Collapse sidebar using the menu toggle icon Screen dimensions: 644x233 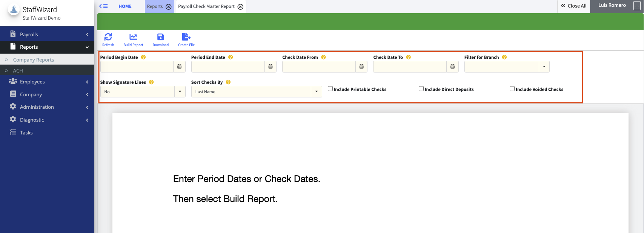click(x=103, y=6)
